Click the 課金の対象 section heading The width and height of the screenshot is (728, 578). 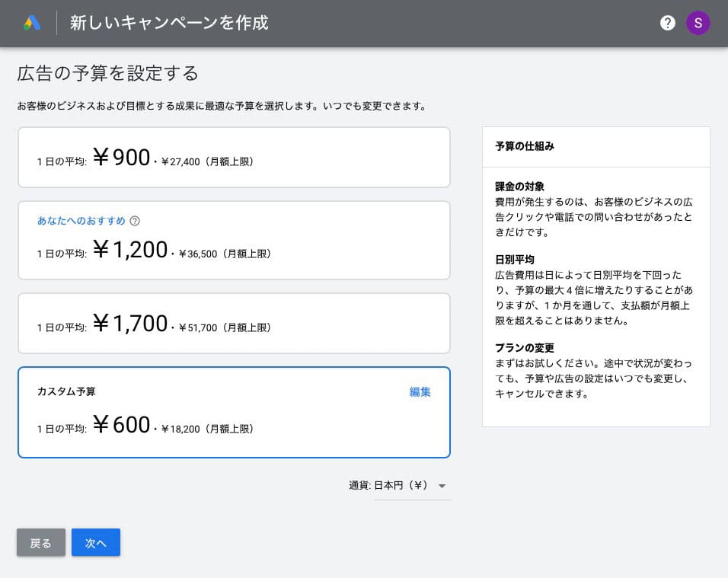point(519,187)
